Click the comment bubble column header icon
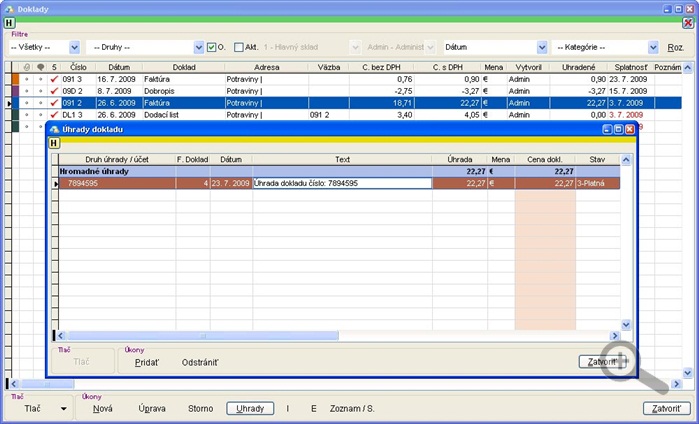 41,67
